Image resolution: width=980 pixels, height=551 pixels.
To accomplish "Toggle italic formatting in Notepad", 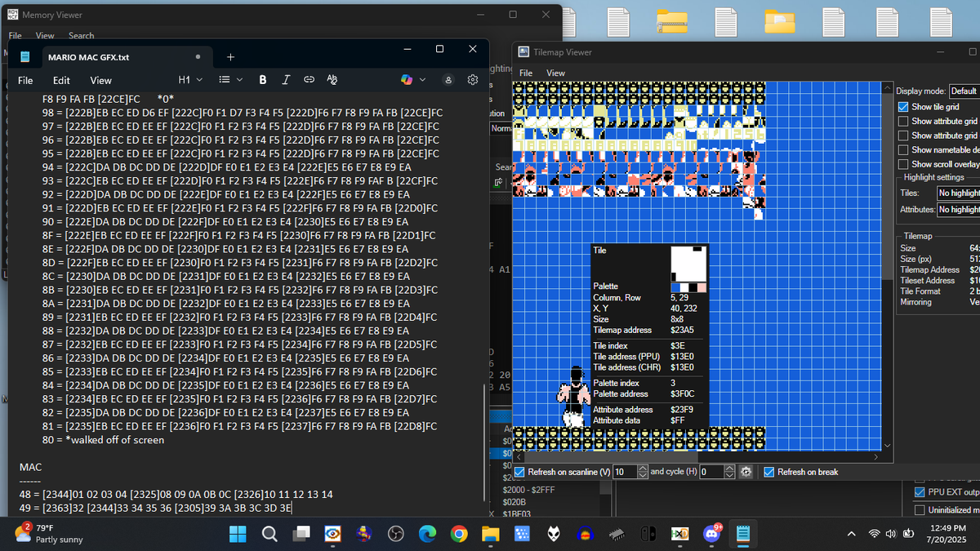I will pyautogui.click(x=286, y=80).
